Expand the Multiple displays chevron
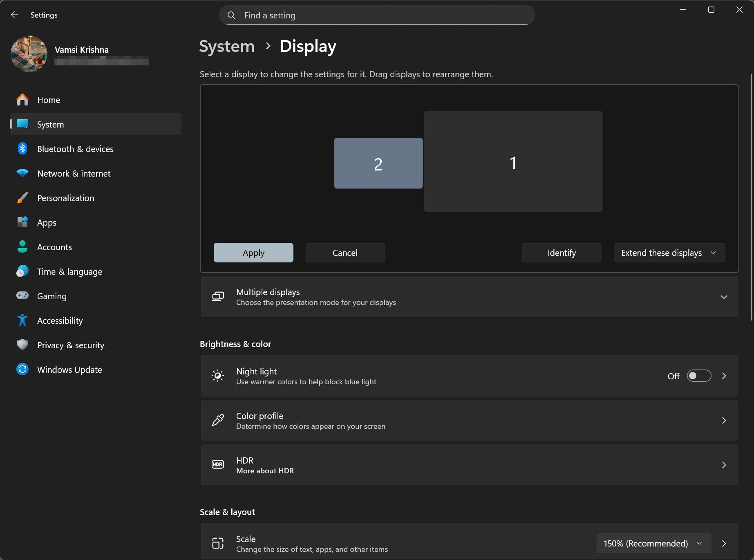754x560 pixels. (x=724, y=297)
